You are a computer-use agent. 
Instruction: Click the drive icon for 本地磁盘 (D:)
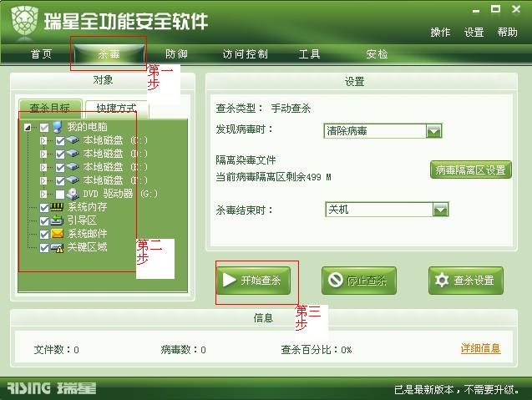pyautogui.click(x=73, y=154)
